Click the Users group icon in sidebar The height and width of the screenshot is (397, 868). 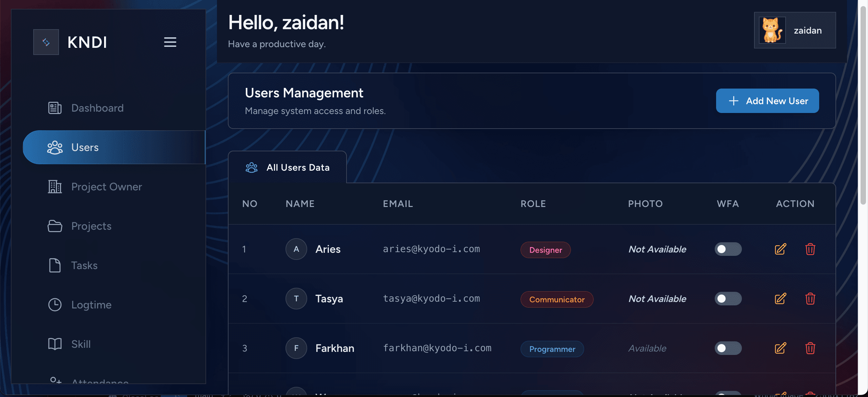pos(55,147)
